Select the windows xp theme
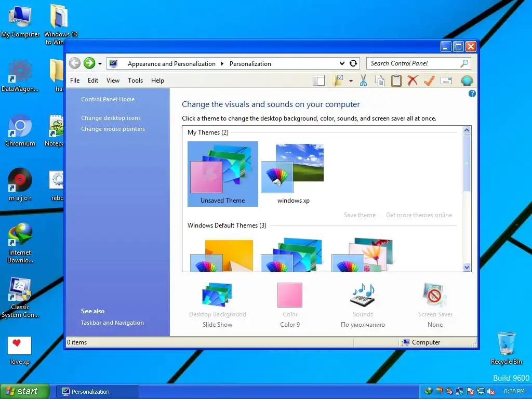The image size is (532, 399). [293, 174]
